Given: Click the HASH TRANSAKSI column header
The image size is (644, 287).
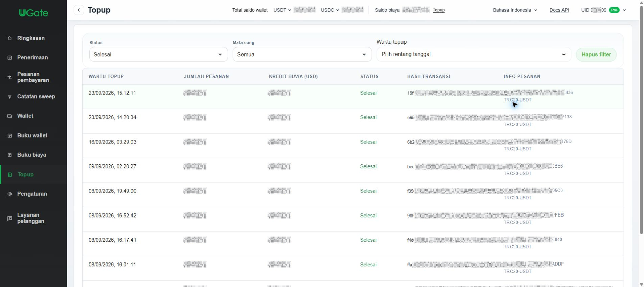Looking at the screenshot, I should (429, 76).
